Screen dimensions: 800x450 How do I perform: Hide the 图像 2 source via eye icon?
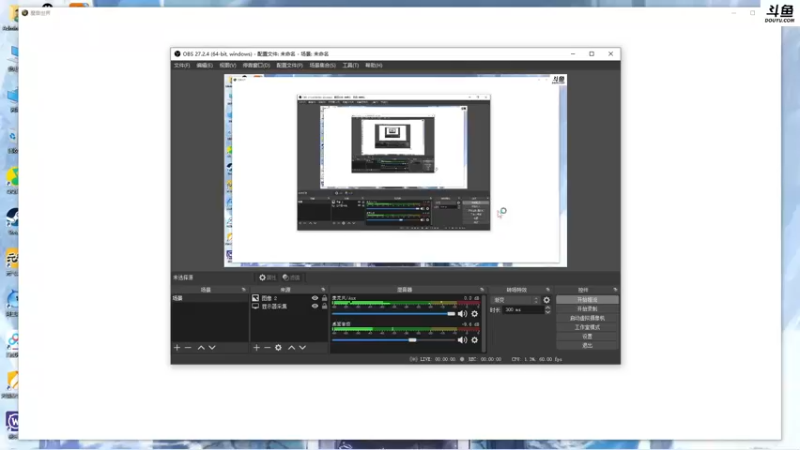(x=315, y=298)
